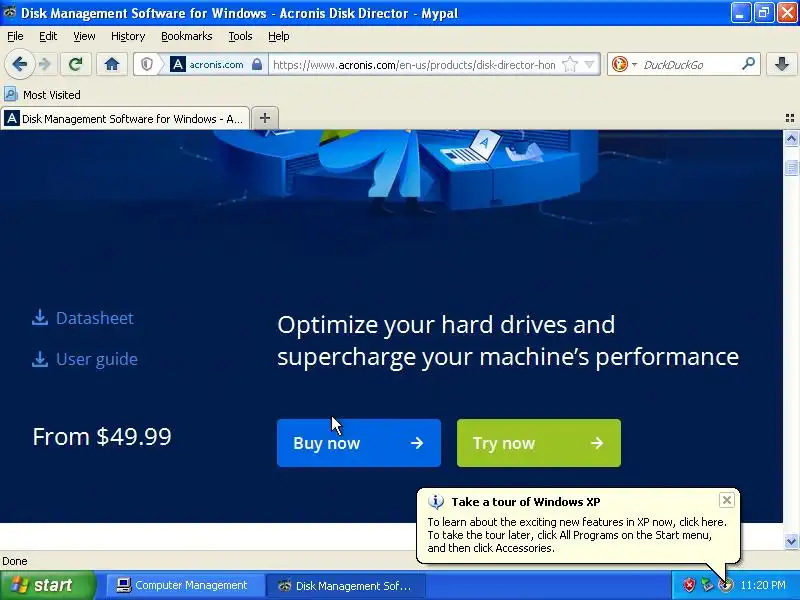Open the home page via home icon
800x600 pixels.
pos(112,64)
